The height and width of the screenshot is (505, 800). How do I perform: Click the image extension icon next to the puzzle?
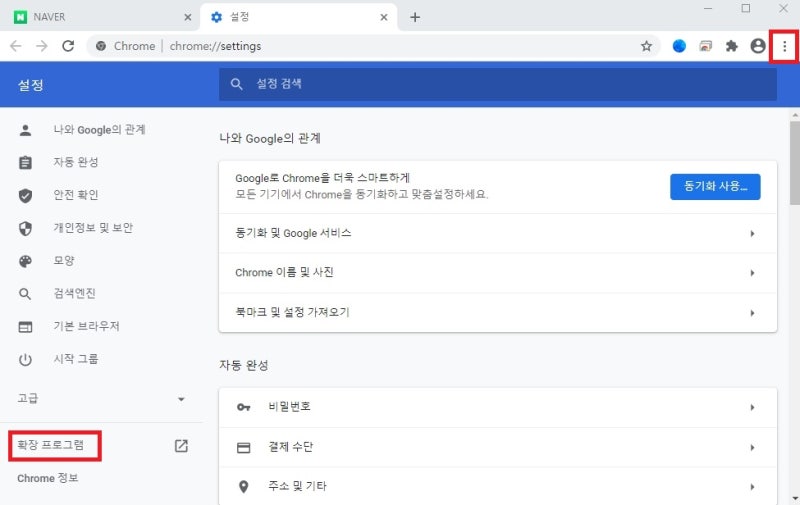coord(706,46)
